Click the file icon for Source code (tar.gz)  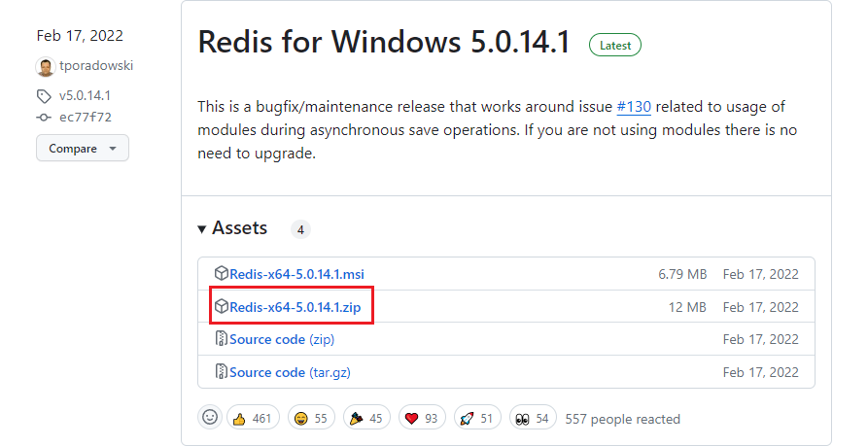pos(222,371)
